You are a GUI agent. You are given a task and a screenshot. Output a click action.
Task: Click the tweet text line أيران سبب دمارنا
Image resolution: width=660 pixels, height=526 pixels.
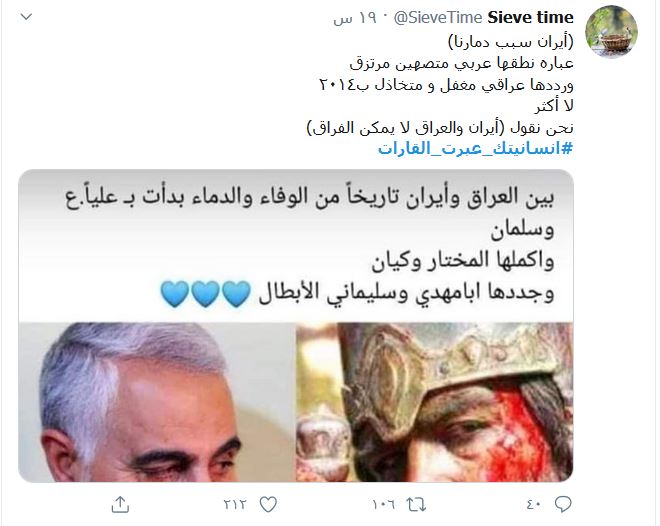pyautogui.click(x=511, y=42)
